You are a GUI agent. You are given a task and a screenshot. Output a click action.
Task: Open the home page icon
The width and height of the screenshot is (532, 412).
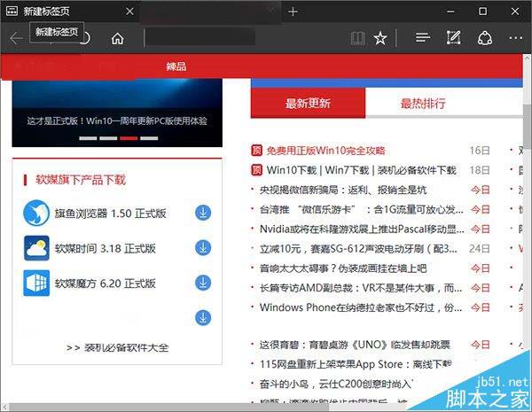coord(117,38)
